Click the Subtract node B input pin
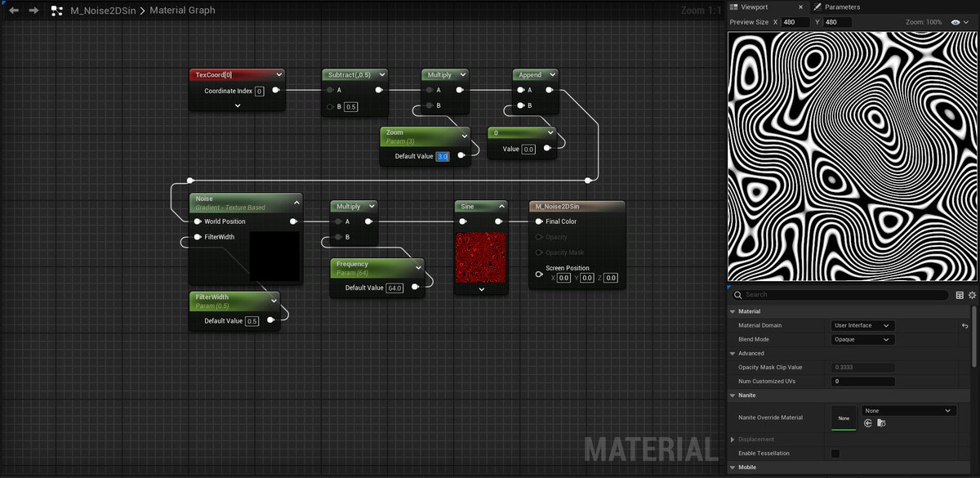Viewport: 980px width, 478px height. click(x=330, y=106)
